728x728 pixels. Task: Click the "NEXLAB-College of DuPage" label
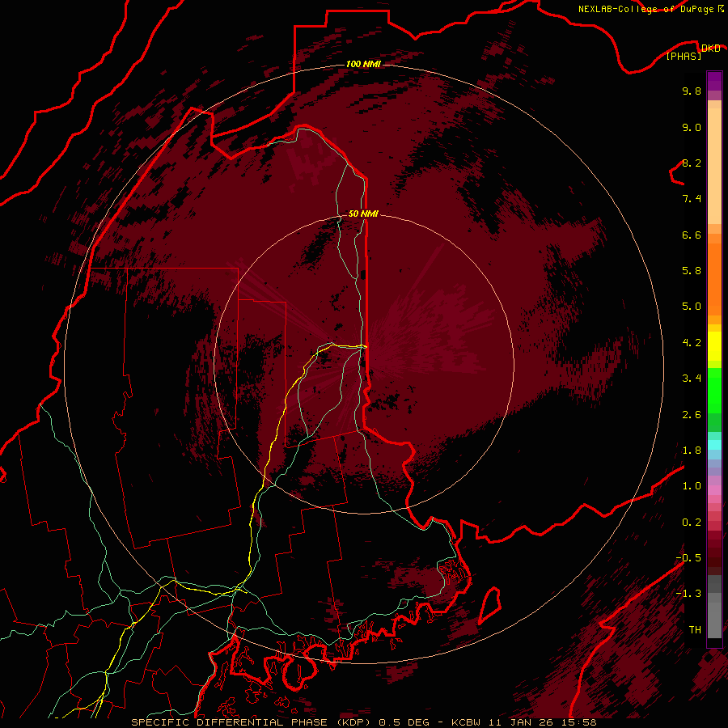point(645,9)
